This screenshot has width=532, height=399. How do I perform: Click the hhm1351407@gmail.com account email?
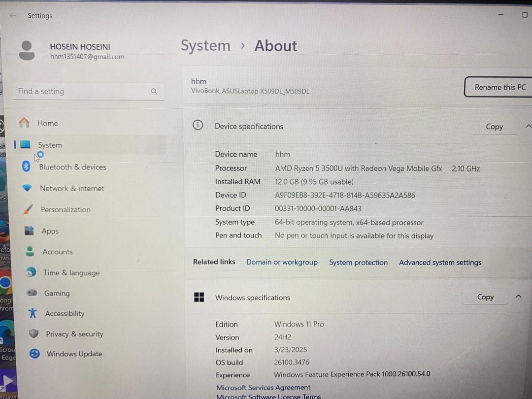[87, 57]
